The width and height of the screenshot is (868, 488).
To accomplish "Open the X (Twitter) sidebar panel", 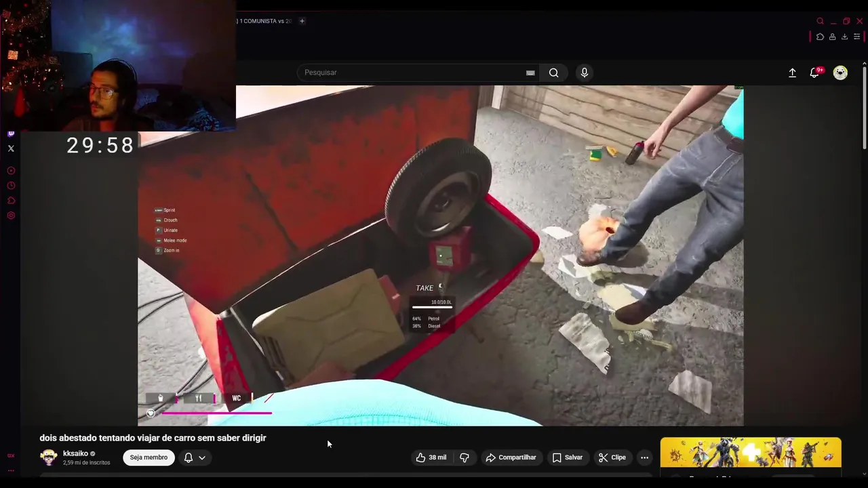I will click(11, 148).
